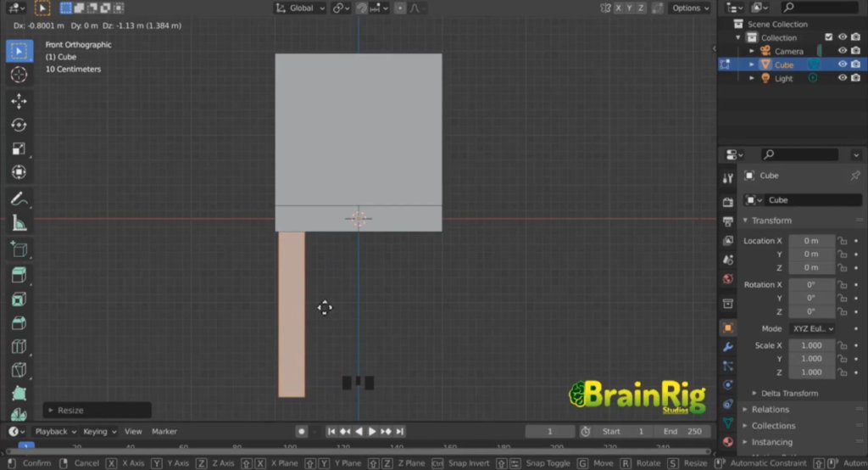Open the Keying menu in timeline
This screenshot has width=868, height=470.
tap(100, 431)
